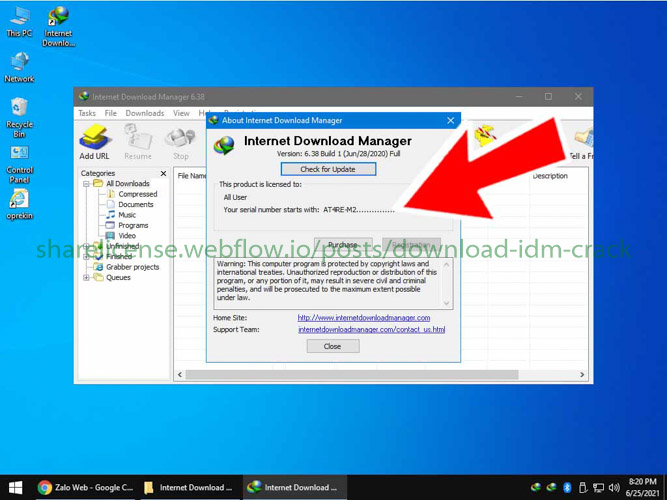Open the File menu
Screen dimensions: 667x500
click(x=111, y=113)
